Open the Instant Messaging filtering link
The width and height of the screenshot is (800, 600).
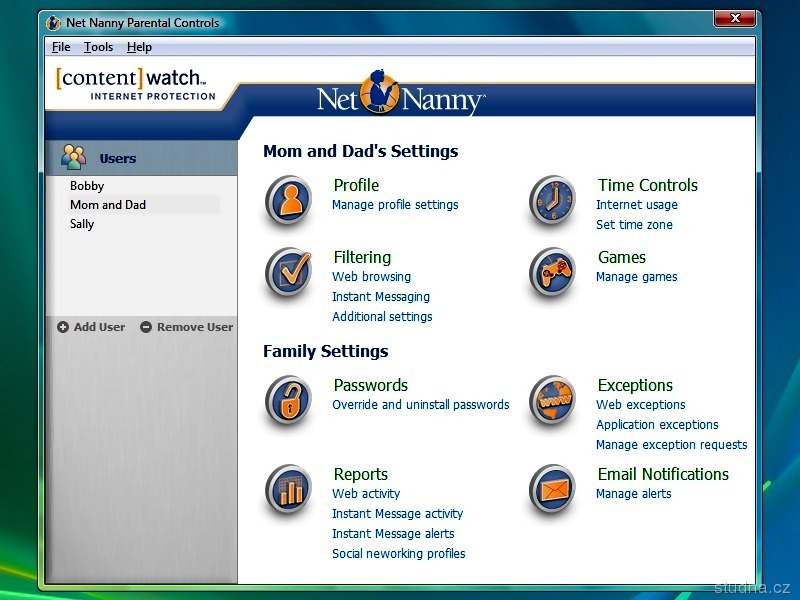tap(381, 296)
